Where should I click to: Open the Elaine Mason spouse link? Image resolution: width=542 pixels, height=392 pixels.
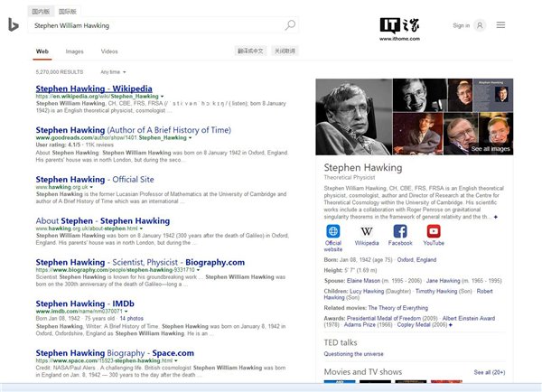pyautogui.click(x=363, y=281)
